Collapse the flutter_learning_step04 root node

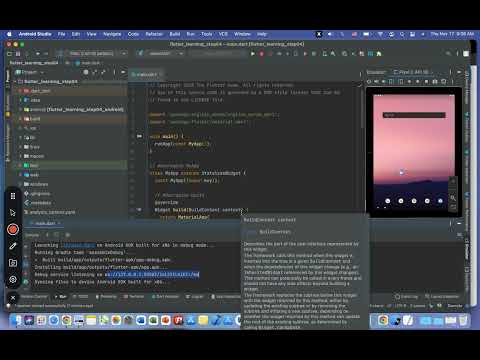click(x=15, y=81)
